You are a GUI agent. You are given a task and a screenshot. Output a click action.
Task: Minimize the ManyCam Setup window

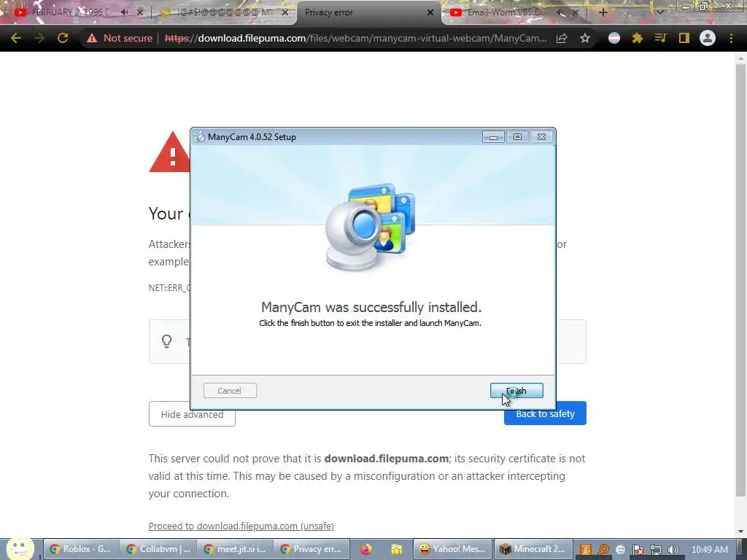493,137
